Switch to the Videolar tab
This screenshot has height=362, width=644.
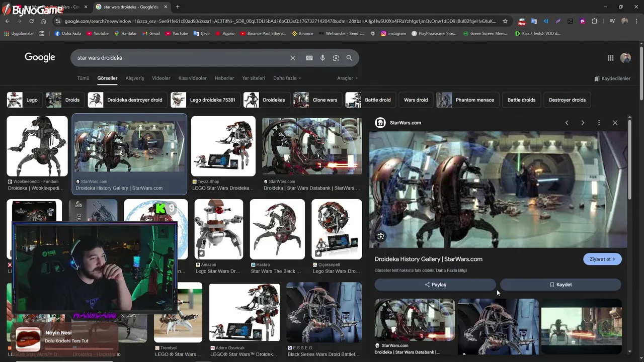click(x=161, y=78)
